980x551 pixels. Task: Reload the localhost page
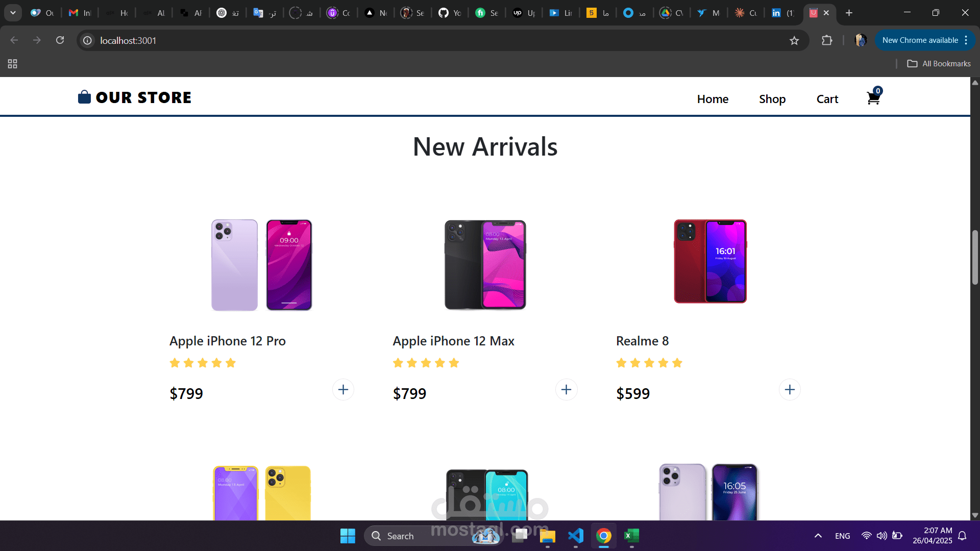point(60,40)
